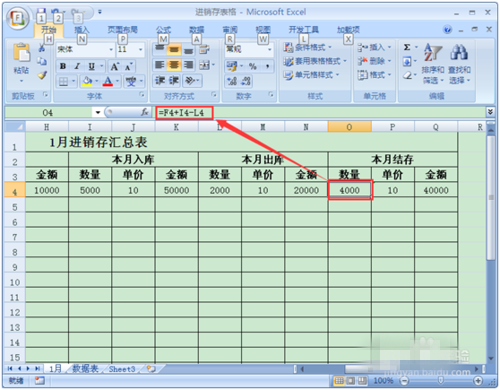The height and width of the screenshot is (390, 500).
Task: Toggle italic formatting
Action: (x=77, y=66)
